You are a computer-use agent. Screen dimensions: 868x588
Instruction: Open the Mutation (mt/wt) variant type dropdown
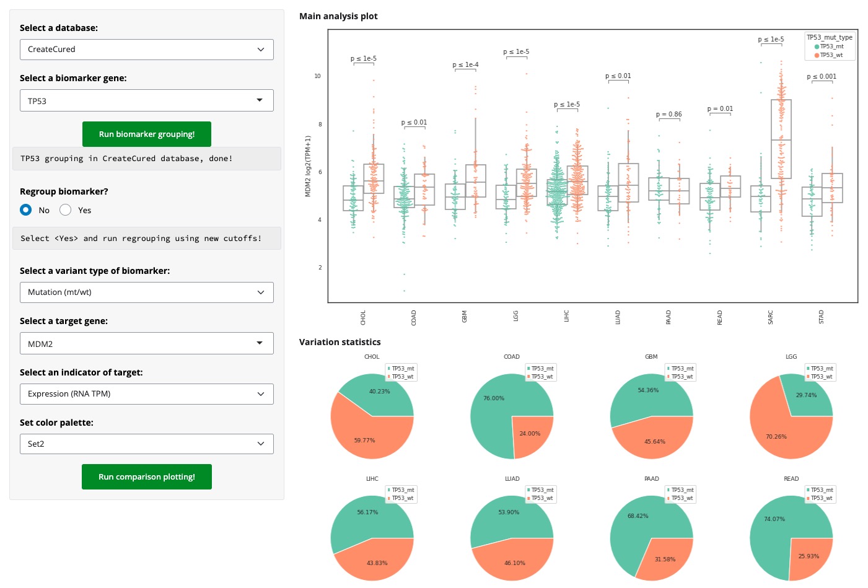[146, 292]
